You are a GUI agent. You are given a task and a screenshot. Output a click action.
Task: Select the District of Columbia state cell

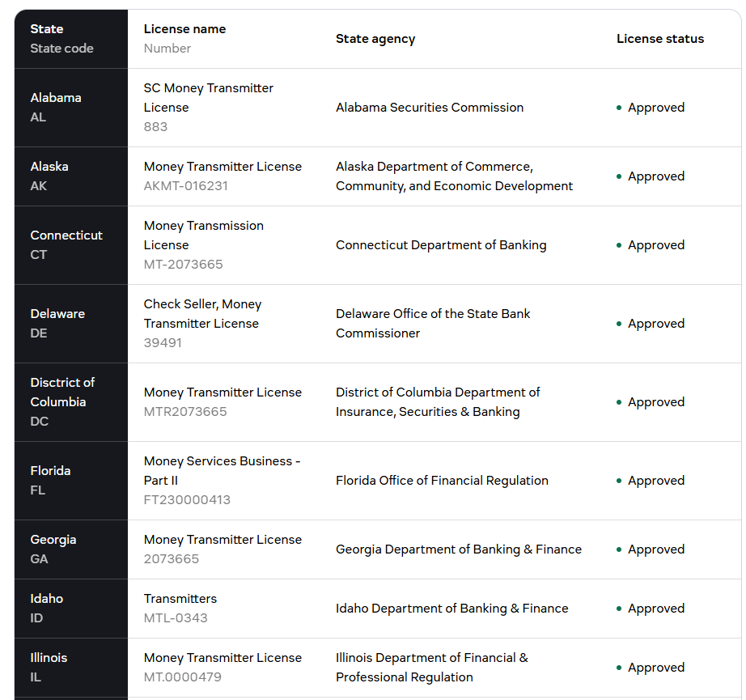coord(62,401)
